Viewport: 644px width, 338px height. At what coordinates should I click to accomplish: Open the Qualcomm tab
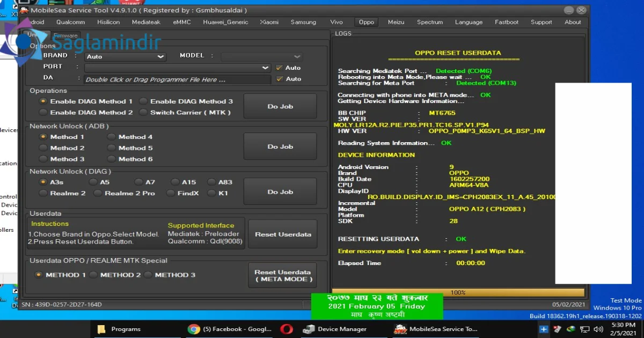[70, 22]
